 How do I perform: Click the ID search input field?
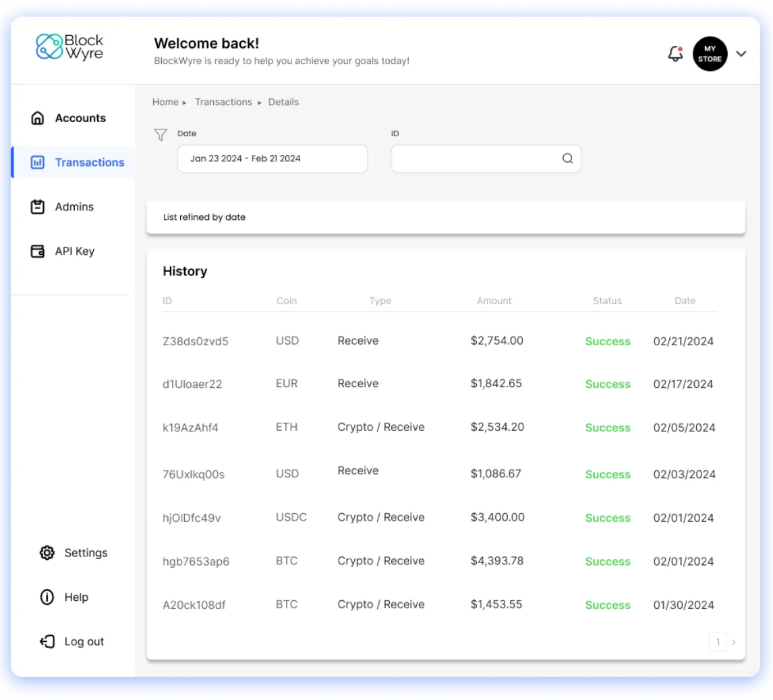486,158
